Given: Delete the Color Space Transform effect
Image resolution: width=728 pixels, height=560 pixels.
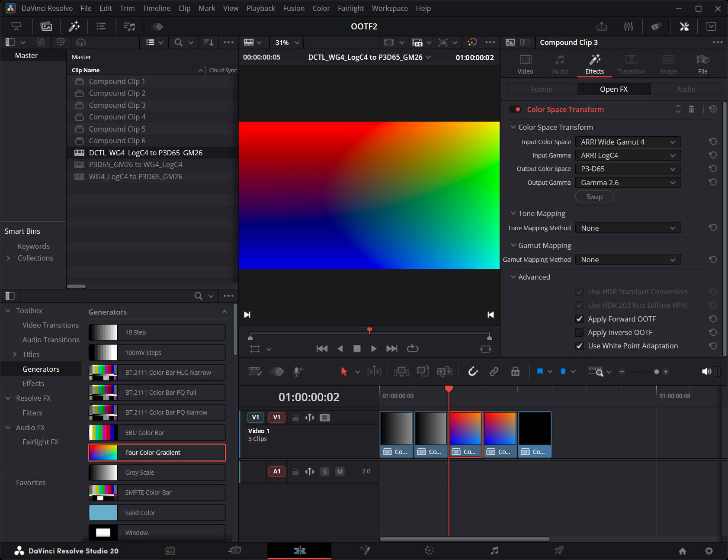Looking at the screenshot, I should (x=691, y=109).
